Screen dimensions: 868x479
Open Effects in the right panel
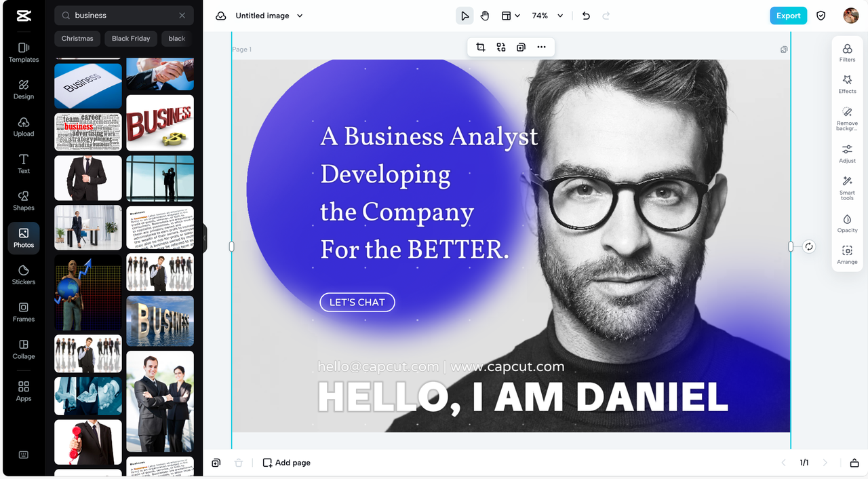click(x=847, y=85)
